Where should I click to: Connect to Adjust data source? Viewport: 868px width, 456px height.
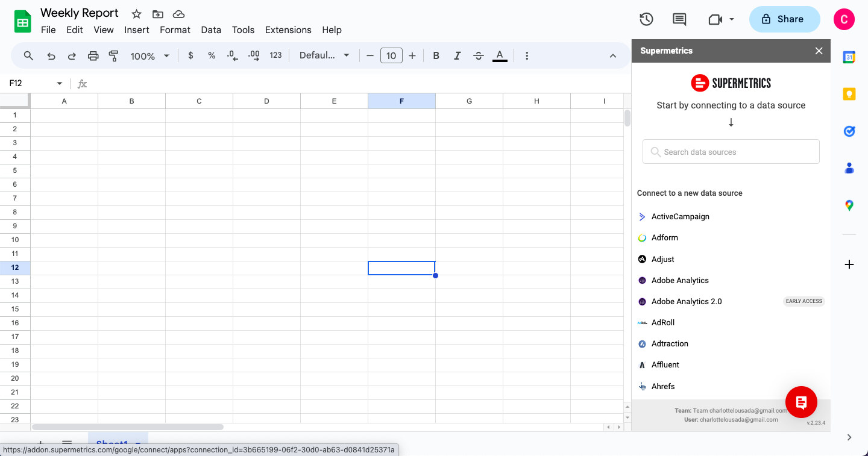click(x=662, y=259)
